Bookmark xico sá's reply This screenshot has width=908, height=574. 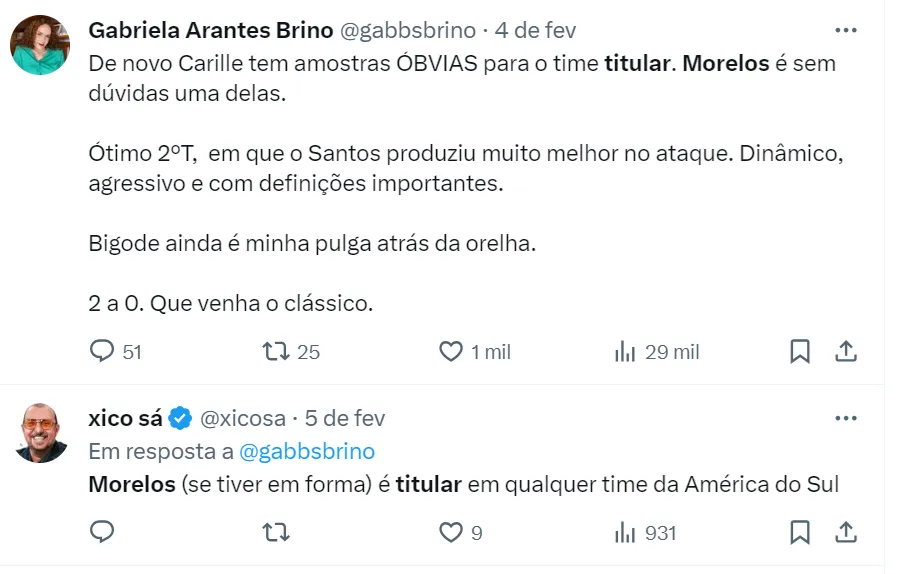800,533
